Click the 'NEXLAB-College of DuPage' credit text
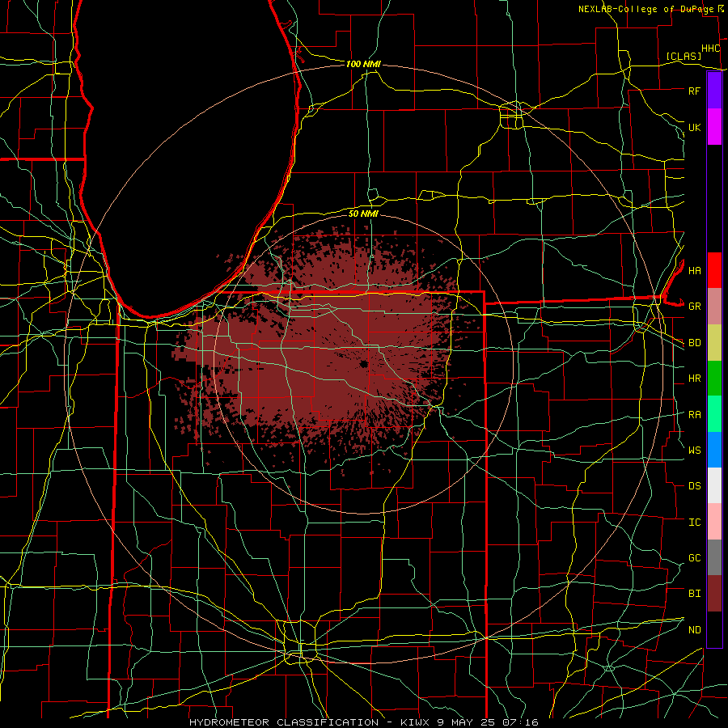Viewport: 728px width, 728px height. [645, 9]
